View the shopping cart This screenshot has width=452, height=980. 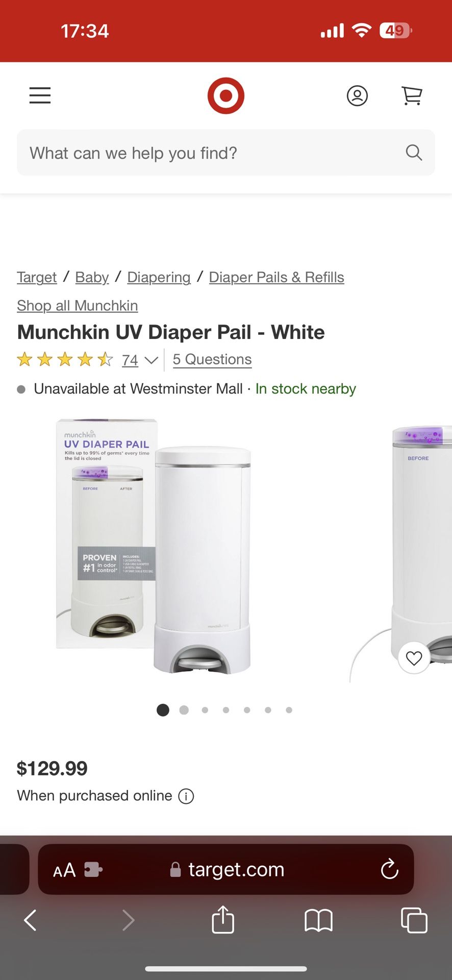(x=412, y=95)
